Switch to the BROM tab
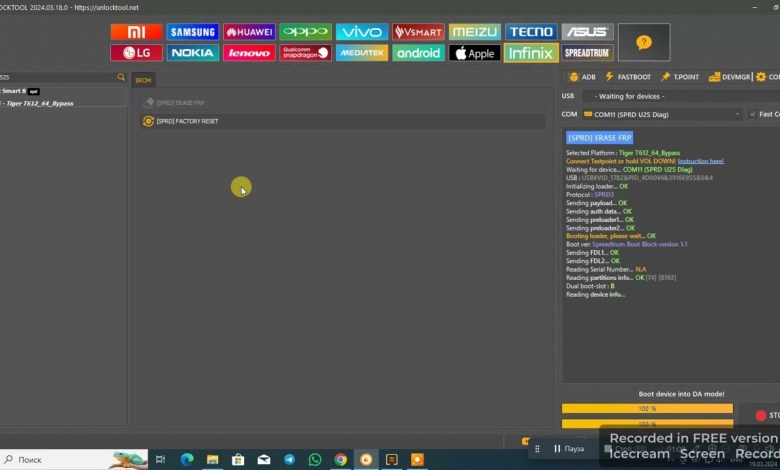Viewport: 780px width, 470px height. click(143, 80)
